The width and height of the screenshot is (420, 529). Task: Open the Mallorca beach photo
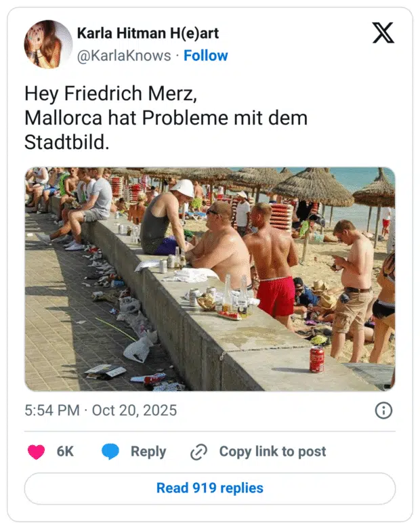tap(210, 279)
